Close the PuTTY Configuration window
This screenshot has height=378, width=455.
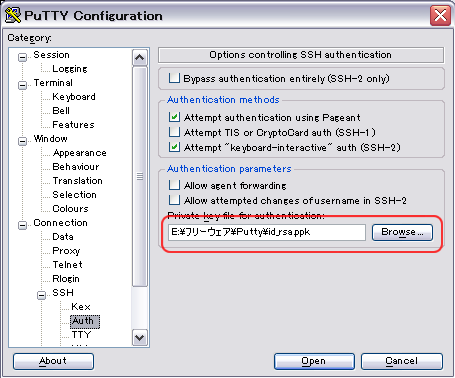coord(440,15)
